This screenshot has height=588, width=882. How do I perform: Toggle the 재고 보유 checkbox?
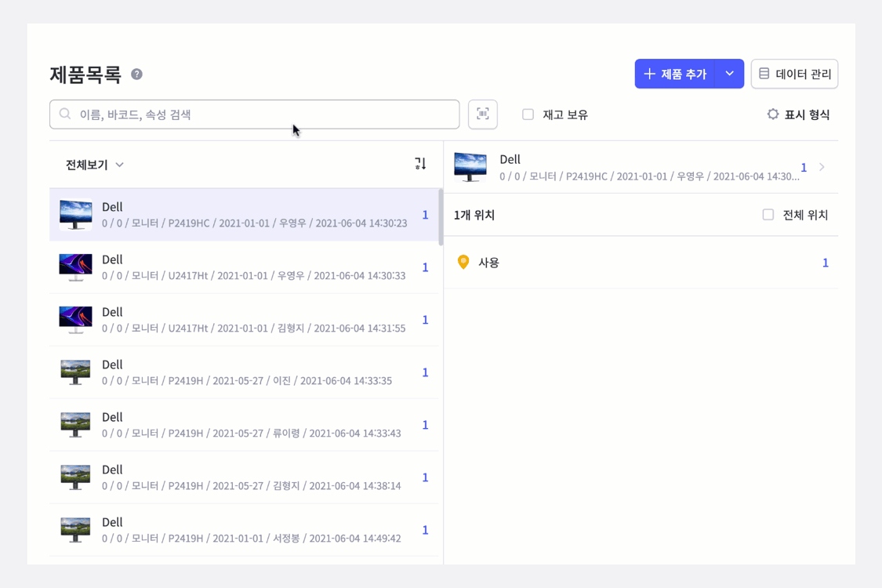point(528,114)
